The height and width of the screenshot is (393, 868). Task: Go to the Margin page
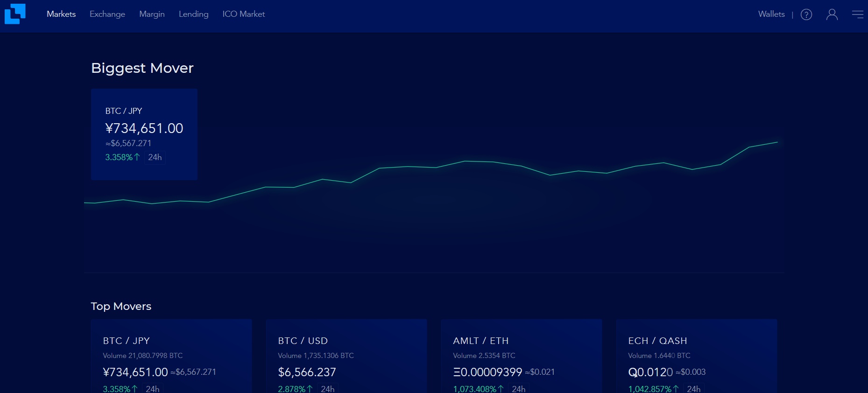coord(152,14)
